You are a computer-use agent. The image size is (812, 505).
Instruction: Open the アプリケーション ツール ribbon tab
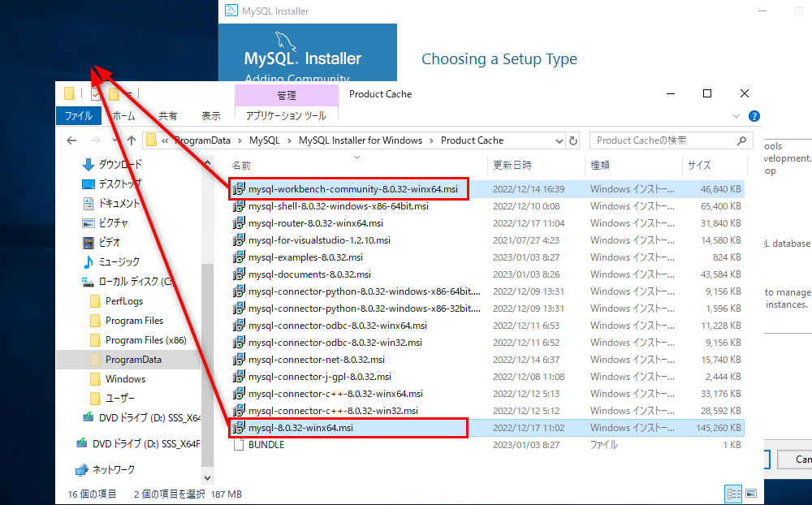tap(287, 116)
